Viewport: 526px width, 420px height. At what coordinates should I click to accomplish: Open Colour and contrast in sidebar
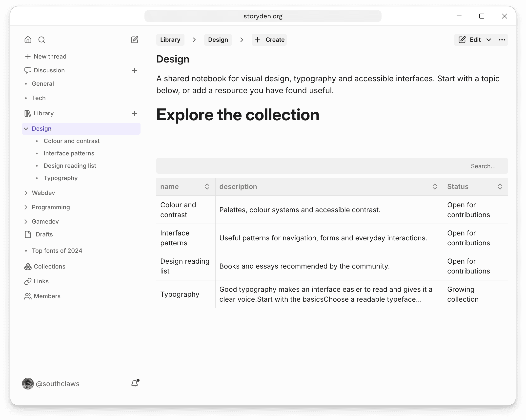click(x=72, y=141)
